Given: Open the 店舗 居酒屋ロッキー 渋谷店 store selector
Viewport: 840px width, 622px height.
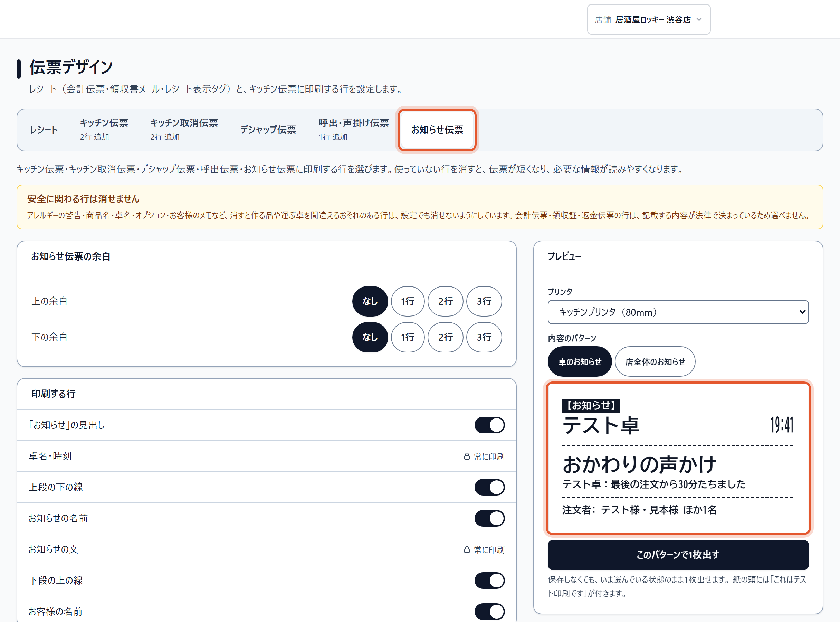Looking at the screenshot, I should coord(648,20).
